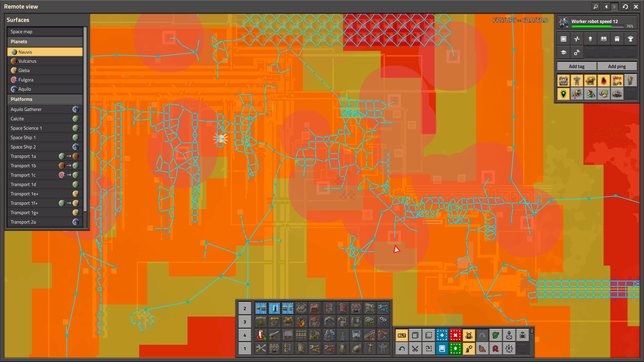Toggle train signals map overlay

click(590, 94)
